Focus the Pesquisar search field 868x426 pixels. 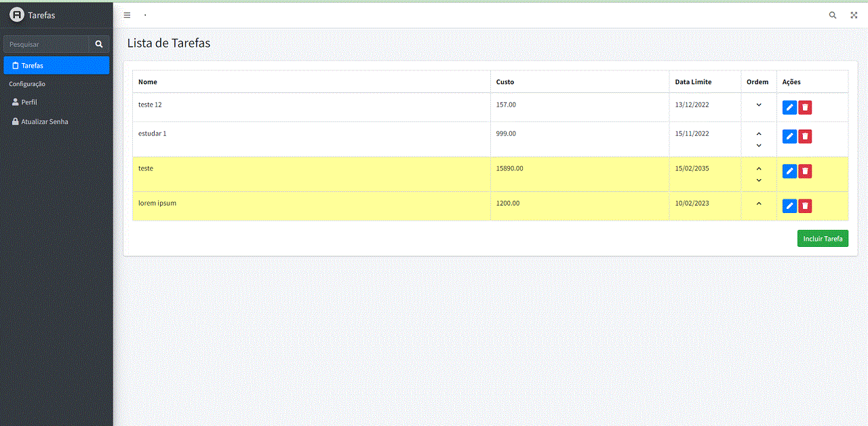tap(47, 44)
